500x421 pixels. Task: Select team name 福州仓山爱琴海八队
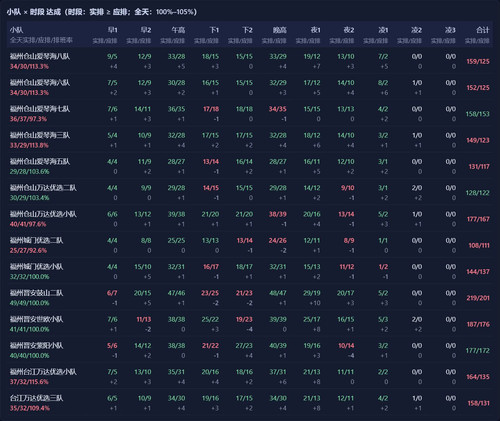(40, 56)
